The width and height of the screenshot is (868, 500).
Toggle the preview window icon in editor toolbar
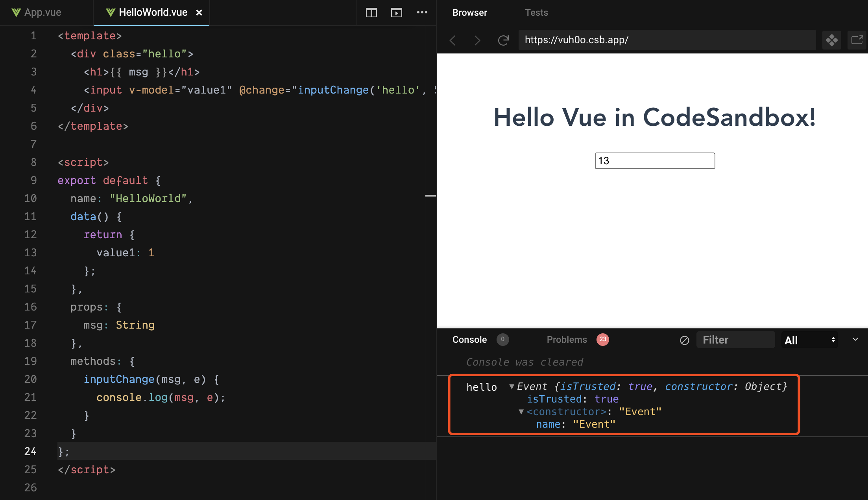(397, 13)
